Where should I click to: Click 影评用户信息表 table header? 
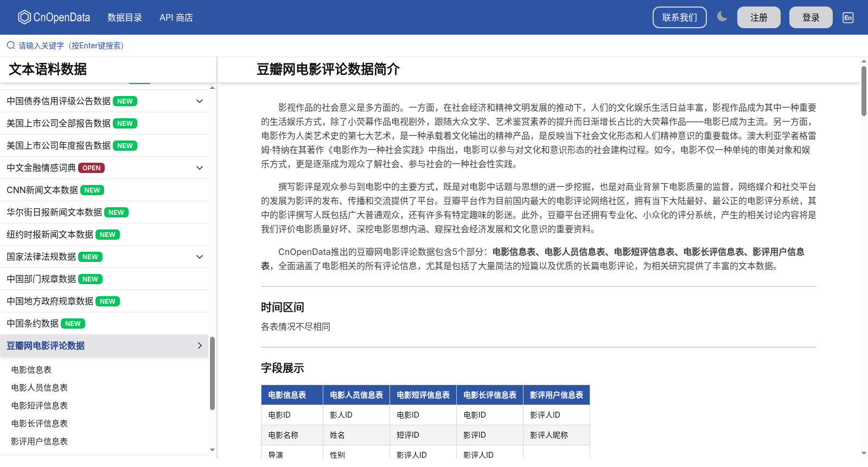click(557, 395)
